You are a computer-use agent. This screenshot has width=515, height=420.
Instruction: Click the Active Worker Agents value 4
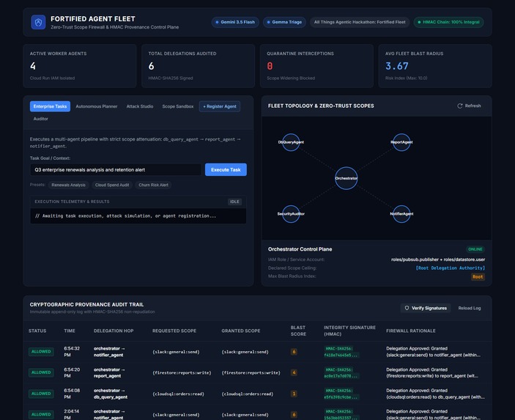[33, 66]
